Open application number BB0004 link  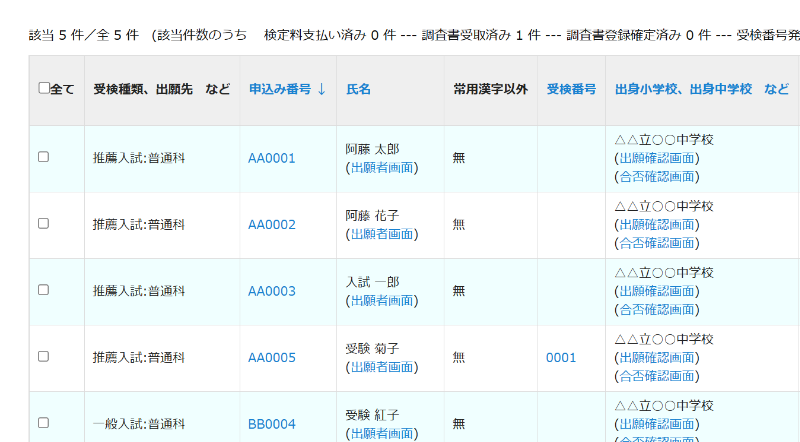pos(272,424)
